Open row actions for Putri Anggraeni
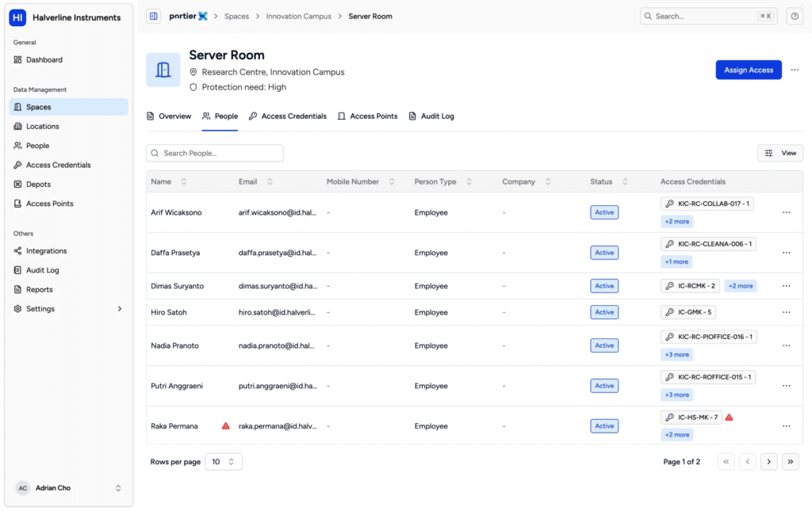812x511 pixels. pyautogui.click(x=786, y=386)
